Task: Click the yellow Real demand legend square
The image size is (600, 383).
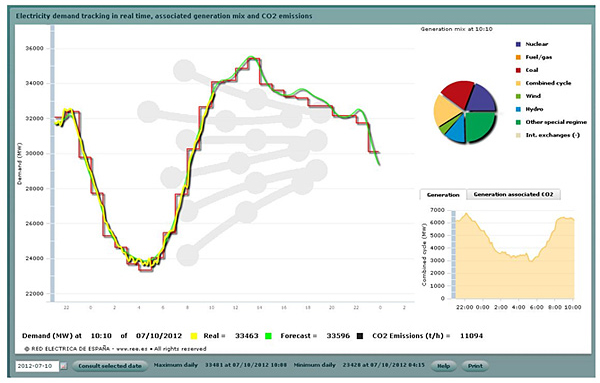Action: click(194, 336)
